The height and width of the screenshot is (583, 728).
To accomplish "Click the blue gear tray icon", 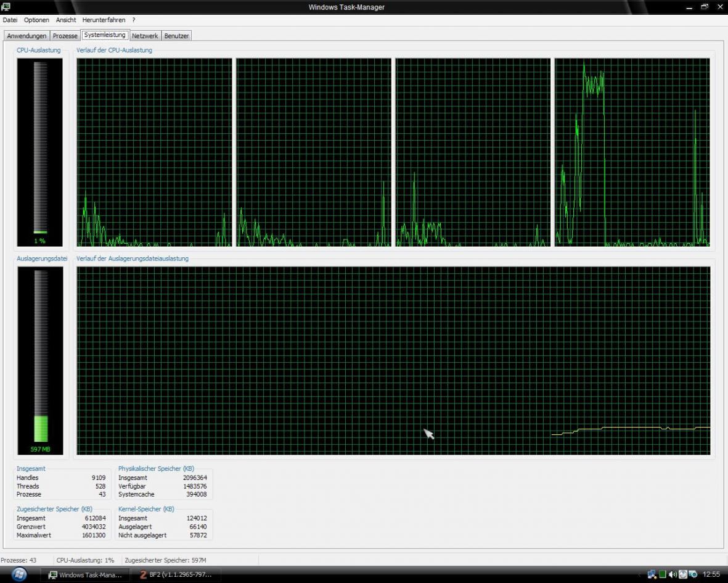I will [693, 574].
